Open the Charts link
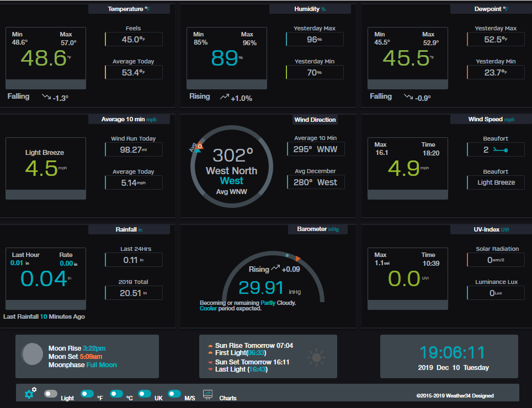 (228, 398)
